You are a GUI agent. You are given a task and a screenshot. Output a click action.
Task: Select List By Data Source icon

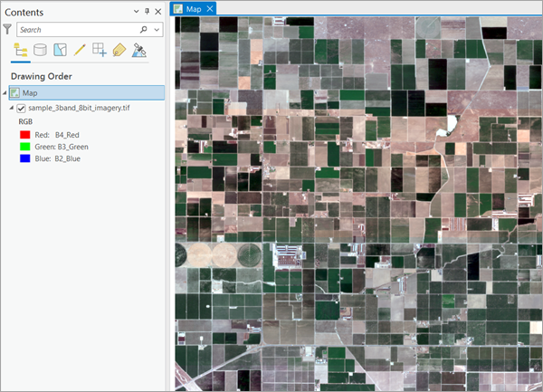pyautogui.click(x=41, y=51)
